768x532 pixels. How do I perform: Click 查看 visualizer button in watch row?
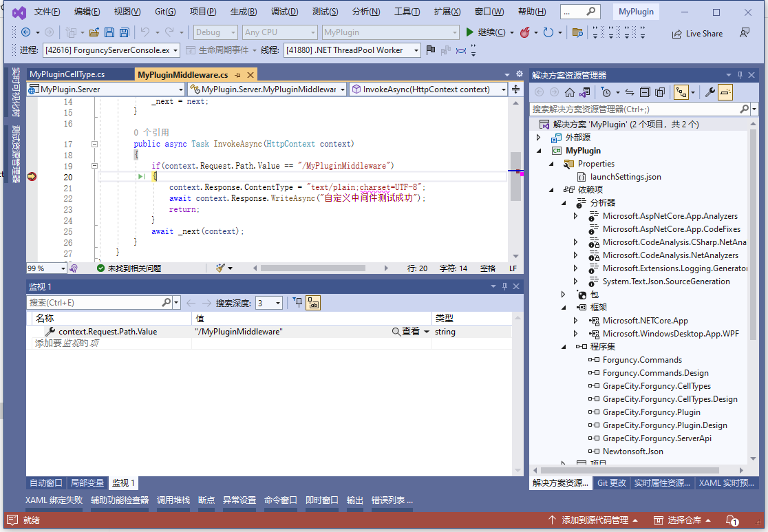pyautogui.click(x=407, y=332)
